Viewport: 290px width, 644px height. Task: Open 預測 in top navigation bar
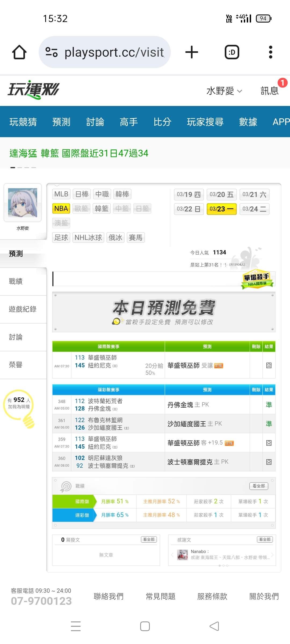pyautogui.click(x=61, y=122)
